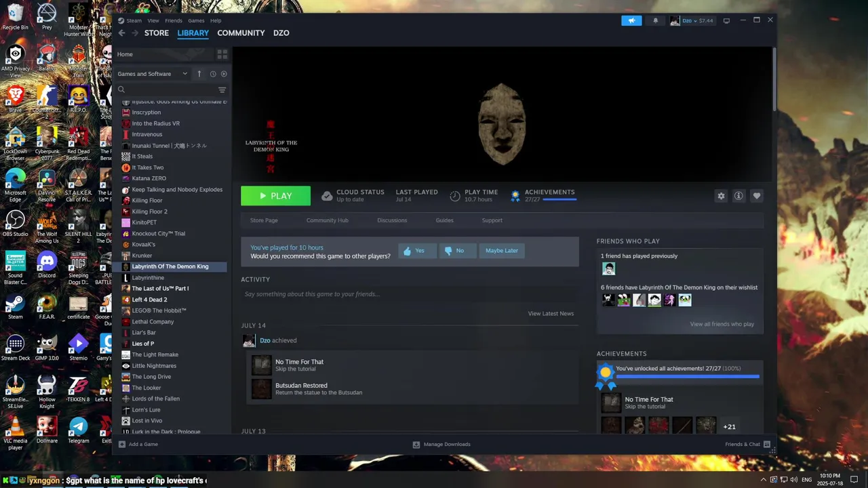This screenshot has width=868, height=488.
Task: Open the notifications bell
Action: point(655,20)
